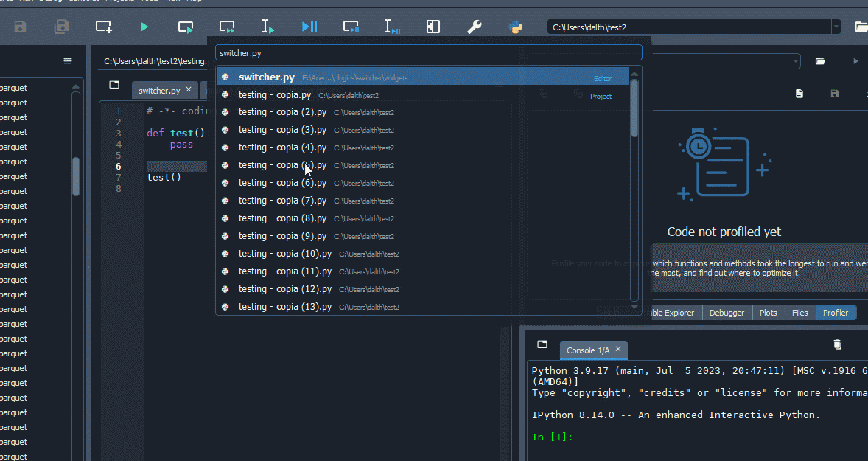Run the current file
Image resolution: width=868 pixels, height=461 pixels.
[x=144, y=26]
